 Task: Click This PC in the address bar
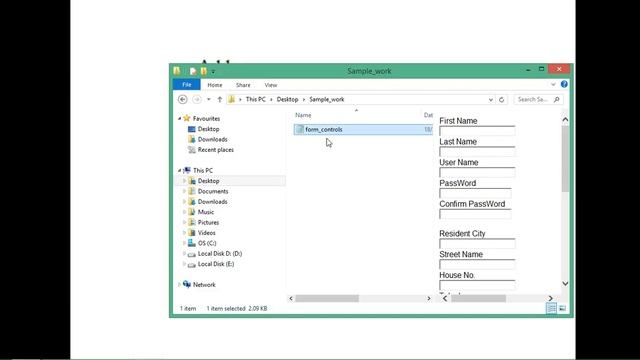coord(256,99)
